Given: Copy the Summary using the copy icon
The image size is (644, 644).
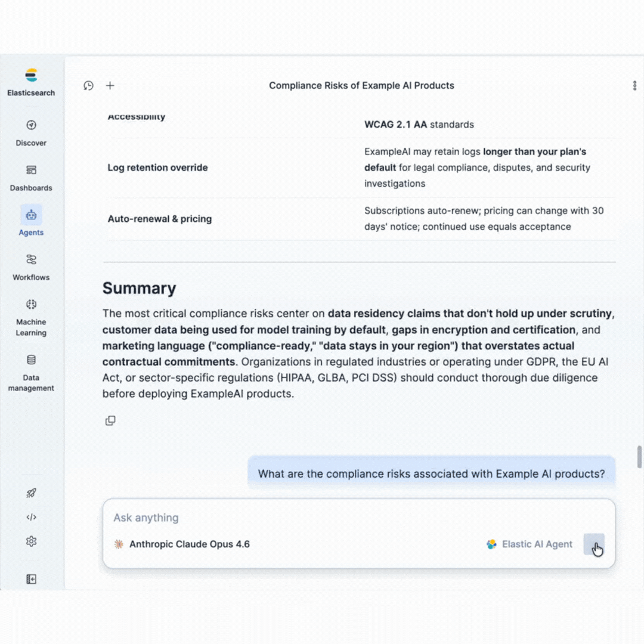Looking at the screenshot, I should [110, 420].
